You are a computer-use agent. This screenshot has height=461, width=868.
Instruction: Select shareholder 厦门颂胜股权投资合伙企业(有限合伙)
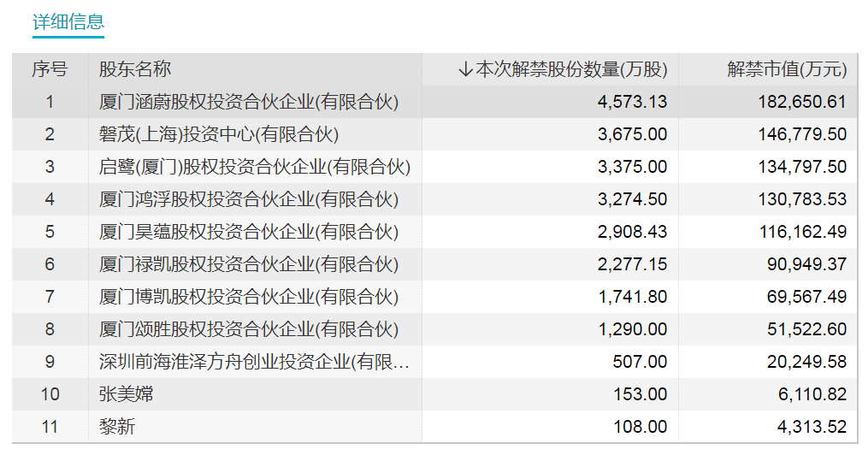[x=249, y=329]
